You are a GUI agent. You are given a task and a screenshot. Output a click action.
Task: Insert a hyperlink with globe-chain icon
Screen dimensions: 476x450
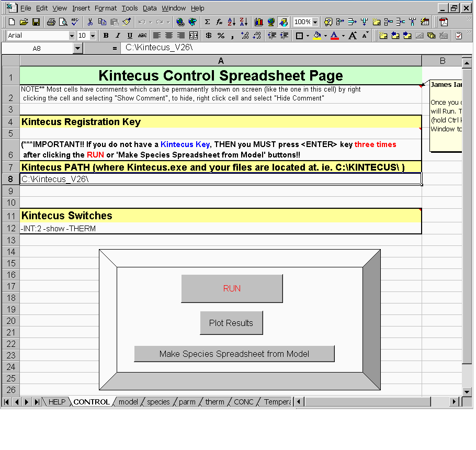180,22
